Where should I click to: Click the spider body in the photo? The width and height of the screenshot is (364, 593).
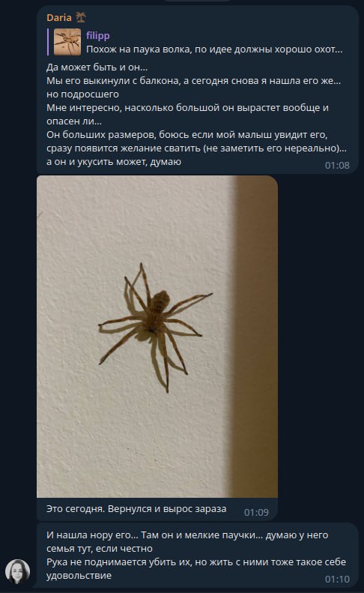156,311
